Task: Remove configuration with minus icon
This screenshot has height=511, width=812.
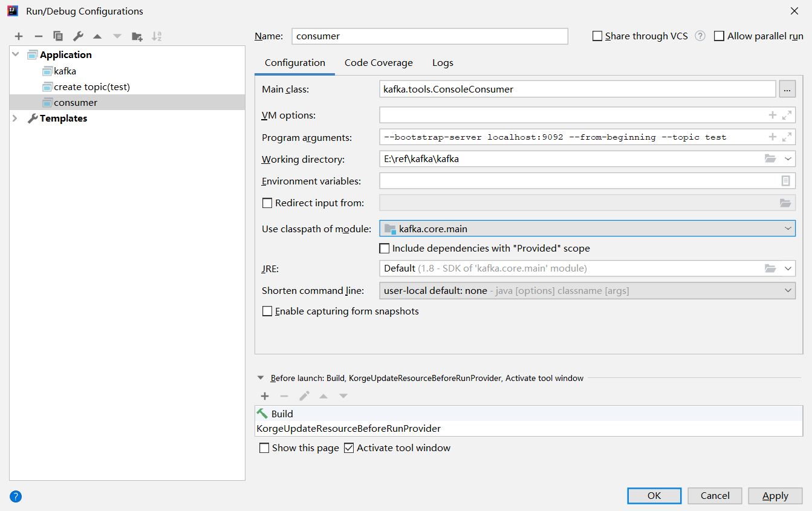Action: (38, 36)
